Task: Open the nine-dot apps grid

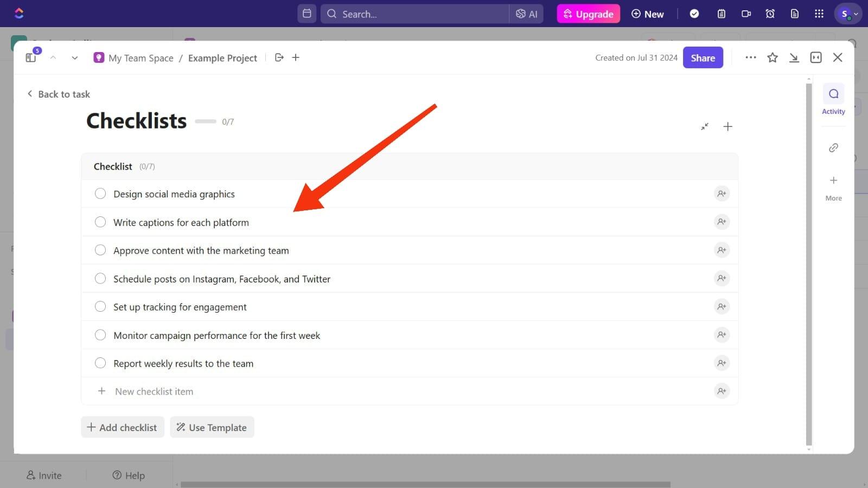Action: pos(819,14)
